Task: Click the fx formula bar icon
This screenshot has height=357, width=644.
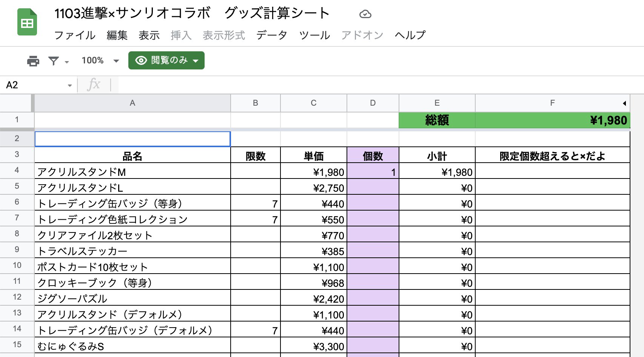Action: 94,85
